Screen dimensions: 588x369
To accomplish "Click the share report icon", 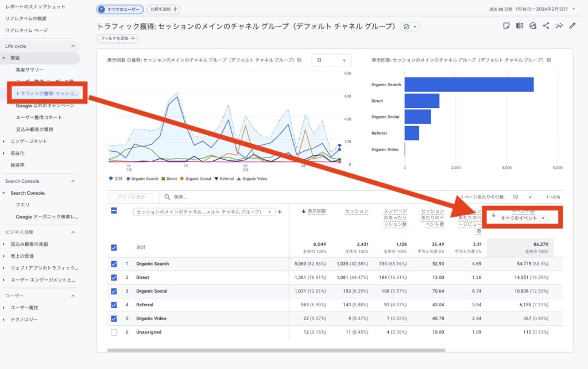I will pos(546,26).
